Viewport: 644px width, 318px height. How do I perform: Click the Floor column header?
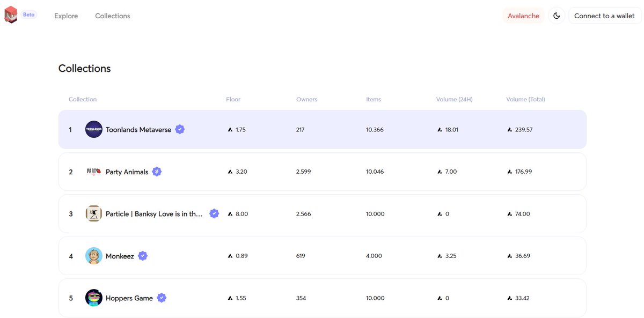(233, 99)
